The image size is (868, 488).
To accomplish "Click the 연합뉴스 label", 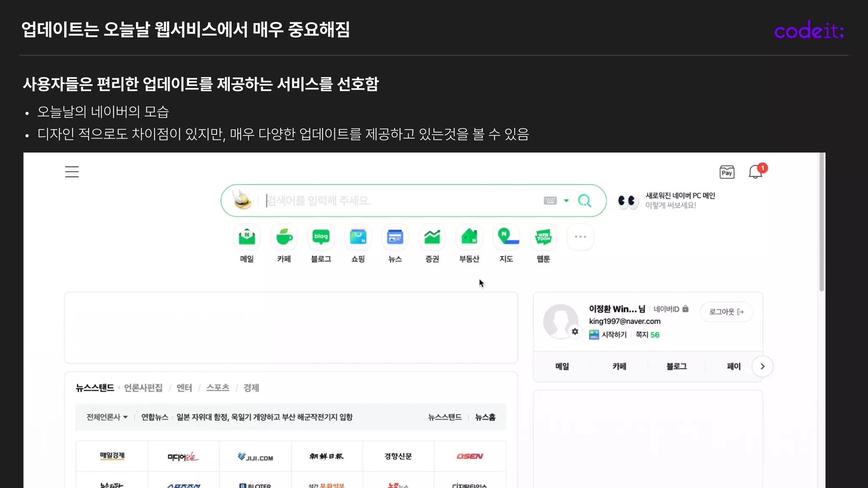I will point(155,417).
